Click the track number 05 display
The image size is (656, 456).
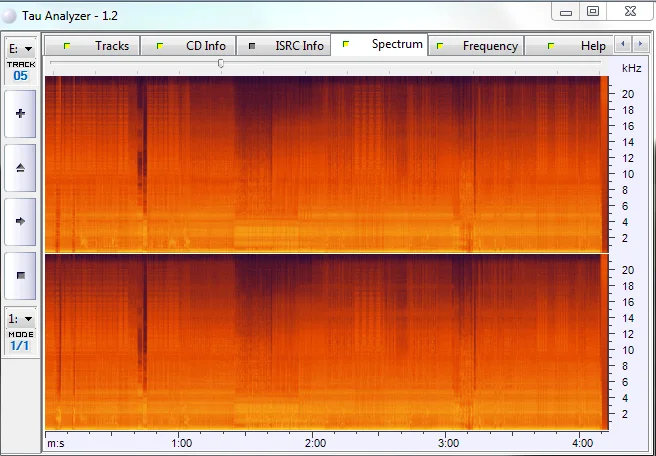click(x=20, y=76)
